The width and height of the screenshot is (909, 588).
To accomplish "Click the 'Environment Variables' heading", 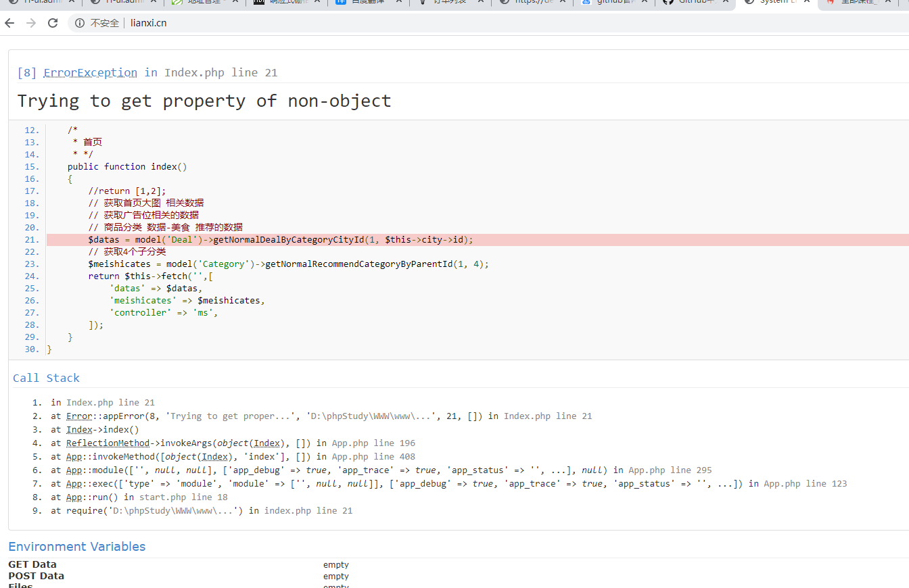I will [x=77, y=546].
